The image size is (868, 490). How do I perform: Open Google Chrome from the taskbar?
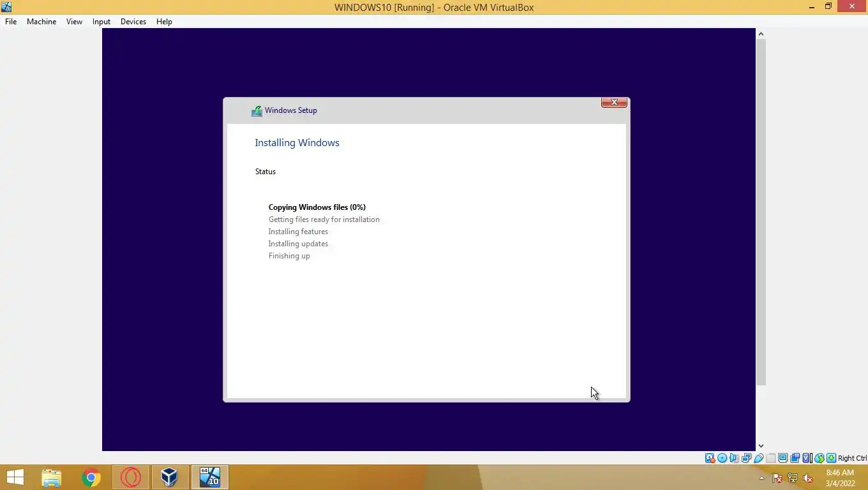click(x=91, y=477)
